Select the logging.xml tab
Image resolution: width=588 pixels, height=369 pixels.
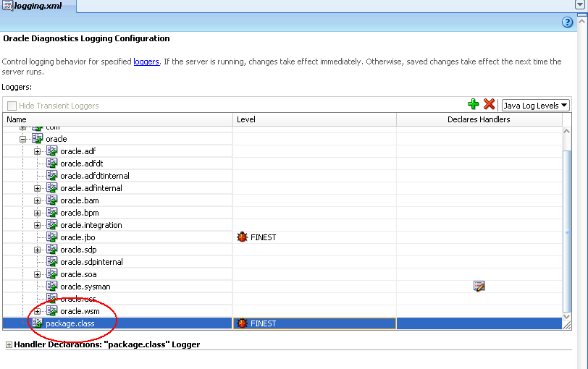(38, 6)
